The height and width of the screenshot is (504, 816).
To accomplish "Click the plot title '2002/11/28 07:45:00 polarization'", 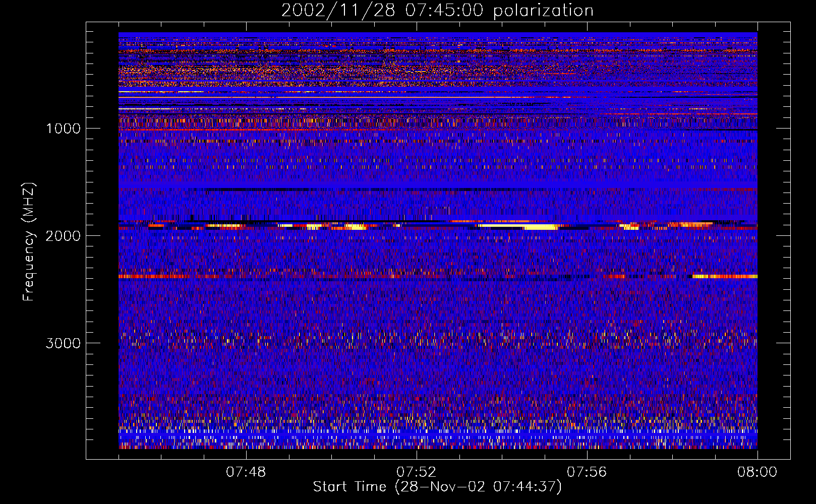I will tap(437, 11).
